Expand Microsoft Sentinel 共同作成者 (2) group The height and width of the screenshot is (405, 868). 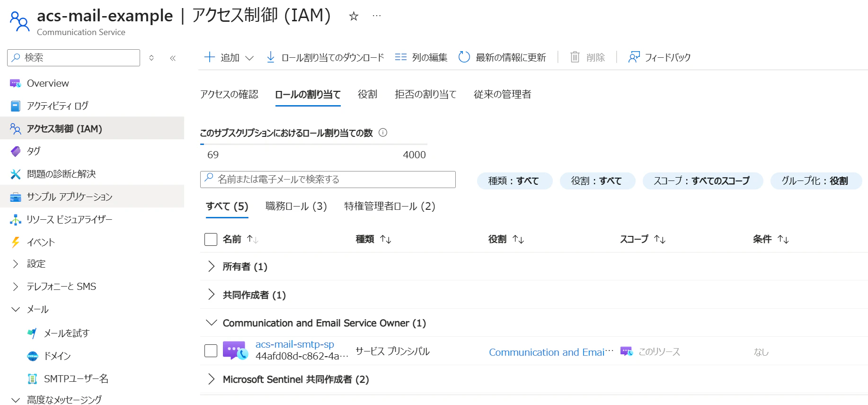pyautogui.click(x=211, y=379)
